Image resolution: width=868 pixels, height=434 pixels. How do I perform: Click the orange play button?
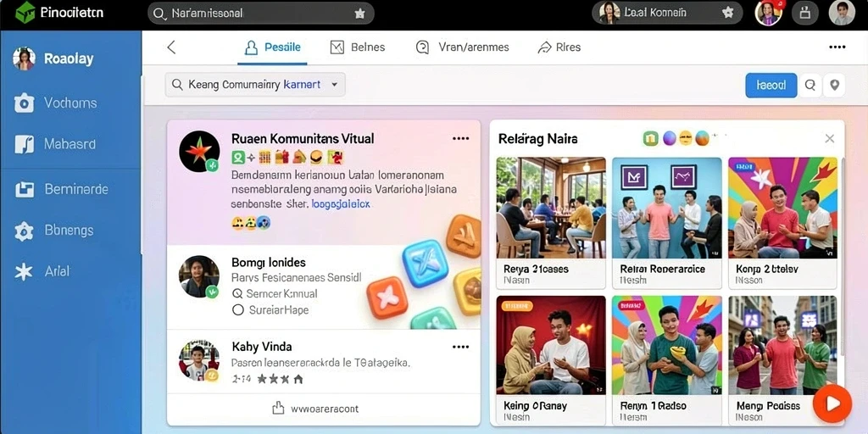click(x=832, y=403)
